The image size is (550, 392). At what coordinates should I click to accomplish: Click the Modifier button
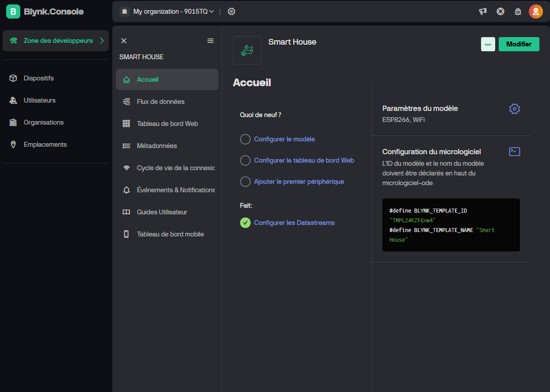(519, 44)
